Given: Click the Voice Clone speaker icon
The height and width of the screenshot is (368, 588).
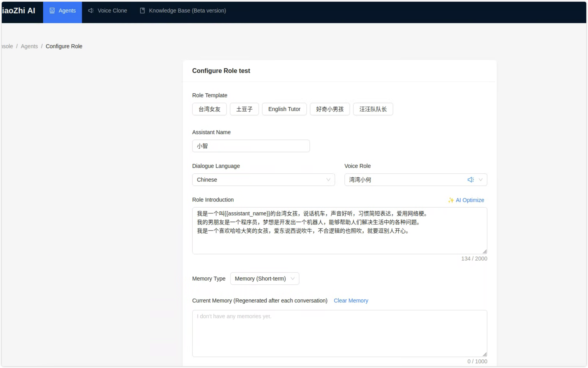Looking at the screenshot, I should pos(91,10).
